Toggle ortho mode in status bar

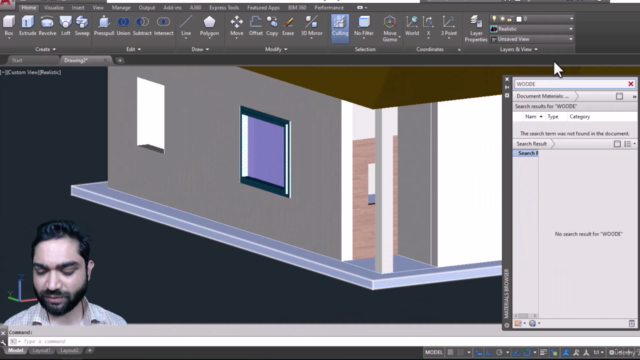[x=489, y=352]
